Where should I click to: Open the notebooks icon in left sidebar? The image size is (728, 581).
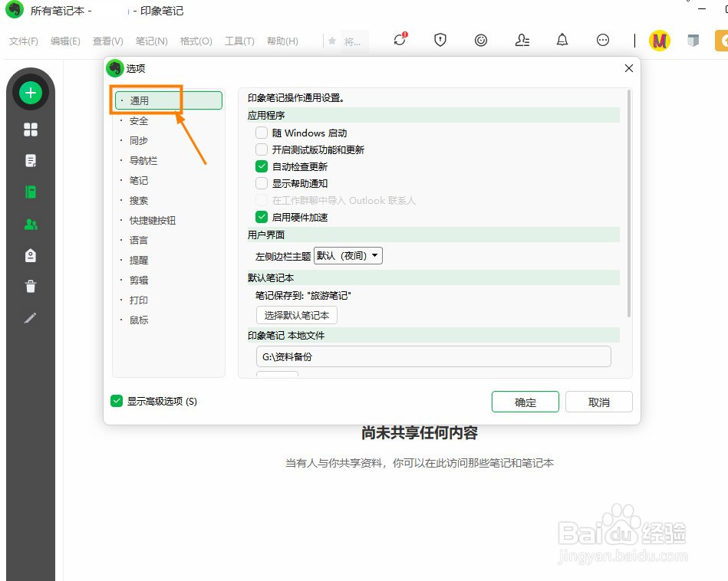click(x=30, y=192)
